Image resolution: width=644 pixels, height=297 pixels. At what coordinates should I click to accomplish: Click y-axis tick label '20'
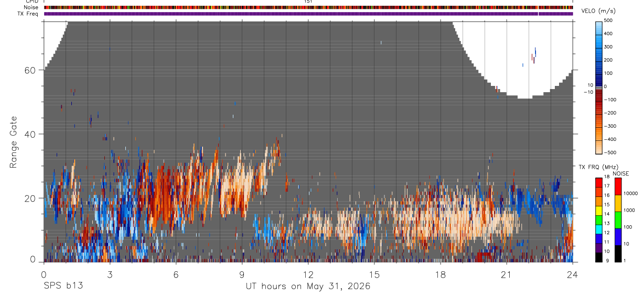point(30,199)
